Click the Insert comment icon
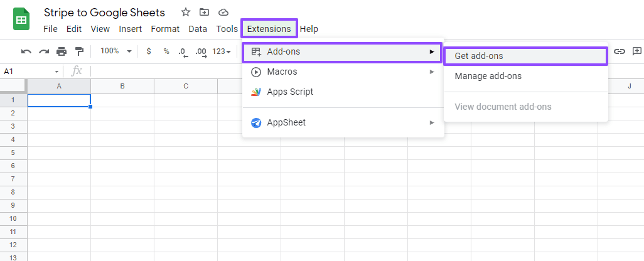The image size is (644, 261). (637, 51)
